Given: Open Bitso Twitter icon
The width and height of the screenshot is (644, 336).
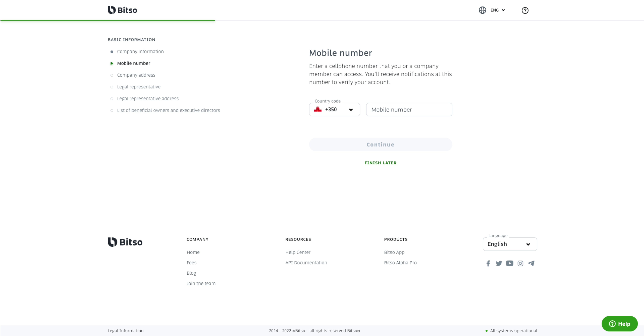Looking at the screenshot, I should (499, 263).
